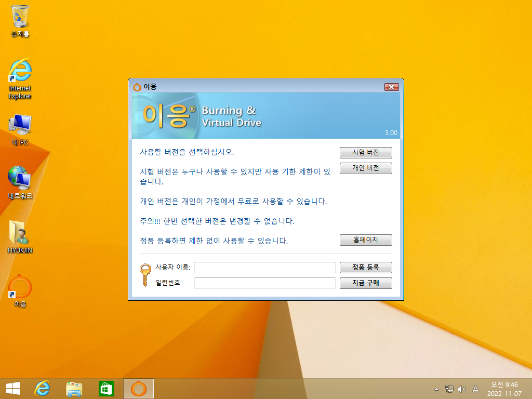532x399 pixels.
Task: Open File Explorer from the taskbar
Action: (x=74, y=389)
